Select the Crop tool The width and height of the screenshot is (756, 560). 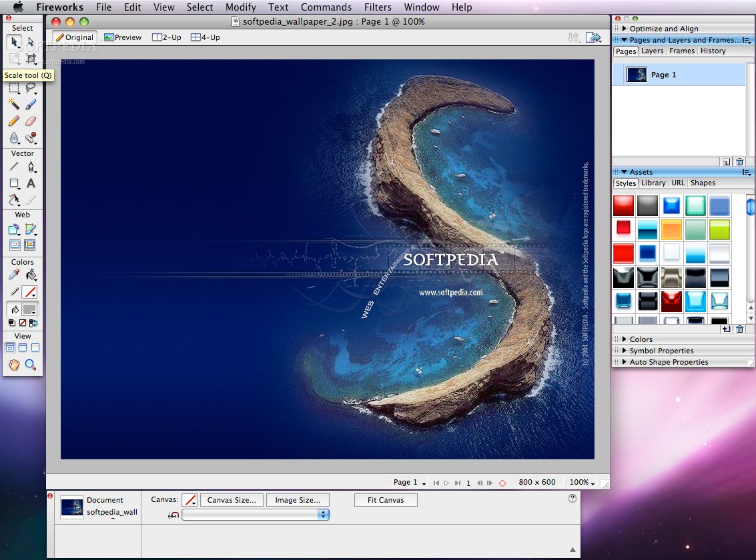tap(31, 59)
